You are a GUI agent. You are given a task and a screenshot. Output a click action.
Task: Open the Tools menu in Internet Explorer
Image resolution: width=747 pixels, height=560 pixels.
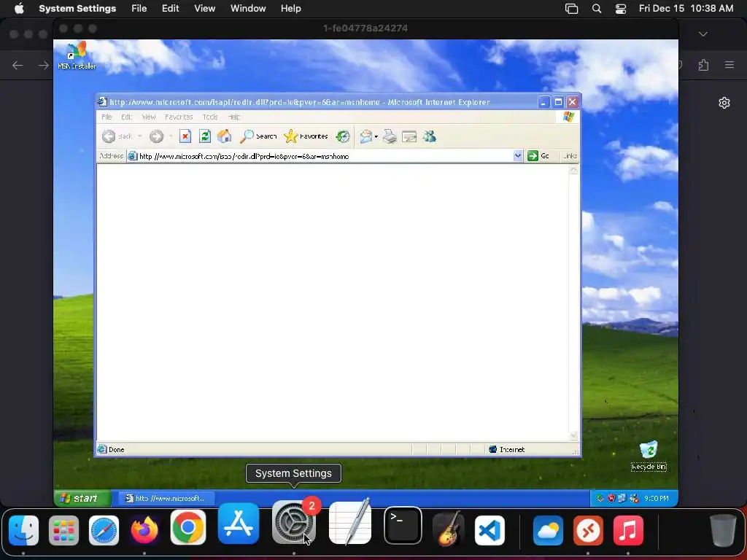click(x=209, y=117)
